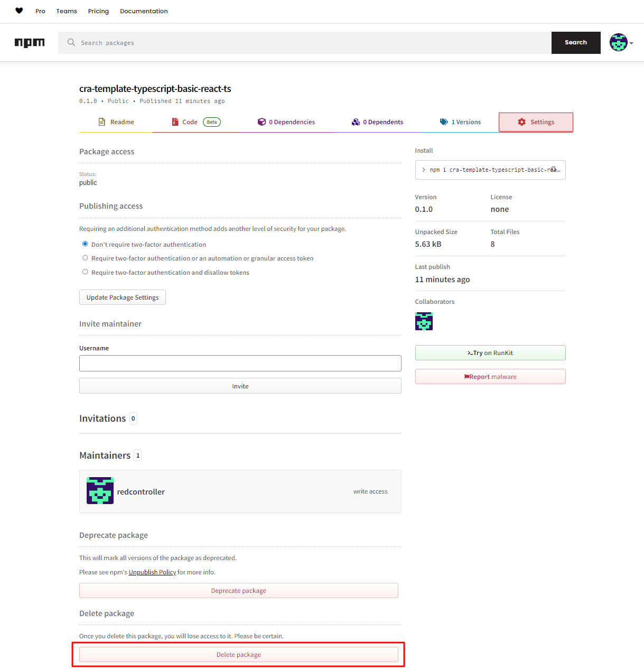
Task: Switch to the 0 Dependents tab
Action: 377,122
